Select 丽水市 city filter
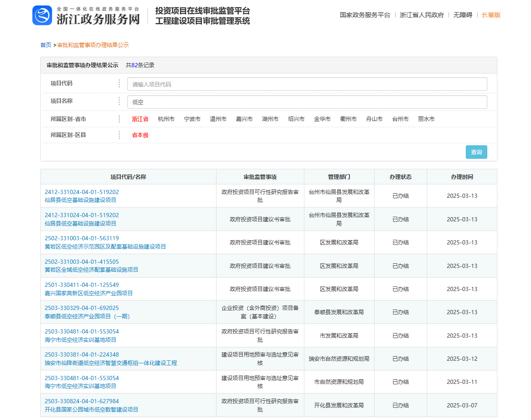The height and width of the screenshot is (420, 531). pos(426,119)
